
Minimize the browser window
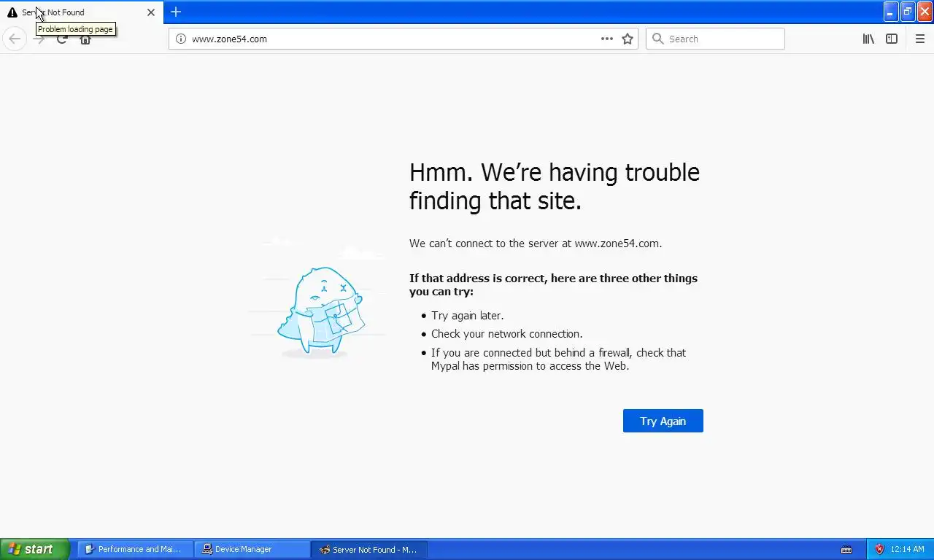tap(891, 12)
